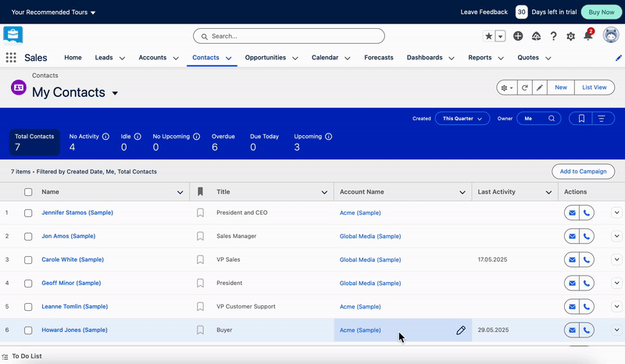
Task: Bookmark the Leanne Tomlin row
Action: coord(200,307)
